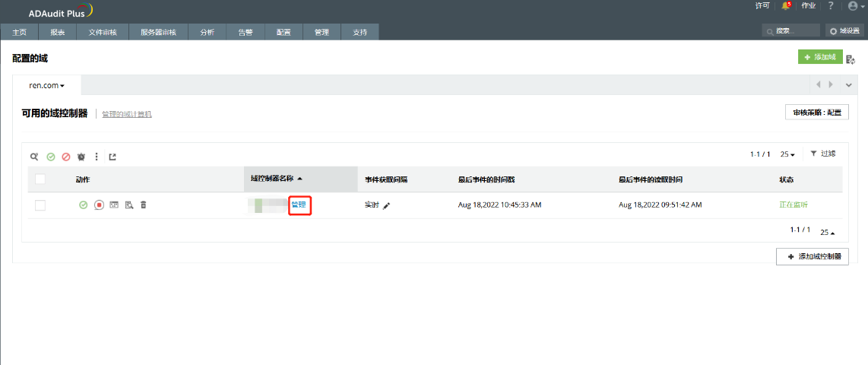Click the green checkmark action in controller row
The height and width of the screenshot is (365, 868).
click(x=83, y=205)
